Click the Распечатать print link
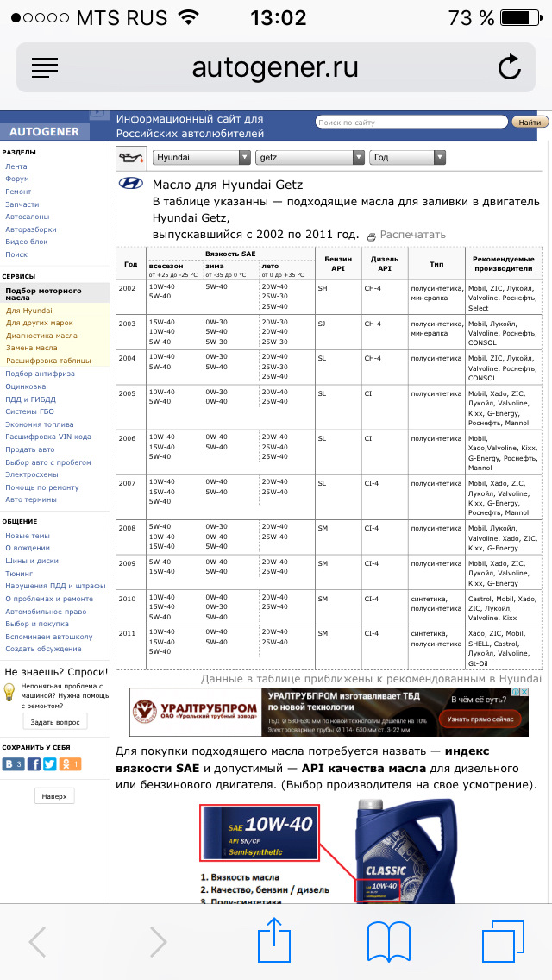552x980 pixels. tap(412, 235)
